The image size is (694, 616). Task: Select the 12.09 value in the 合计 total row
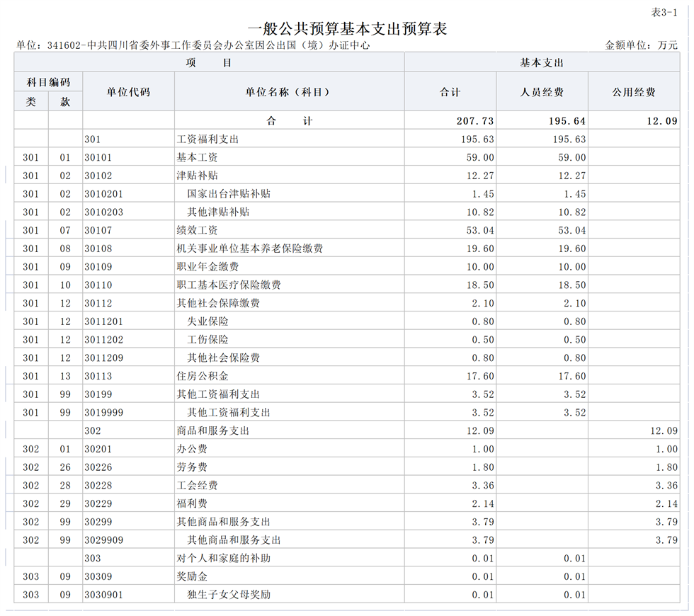click(x=662, y=121)
